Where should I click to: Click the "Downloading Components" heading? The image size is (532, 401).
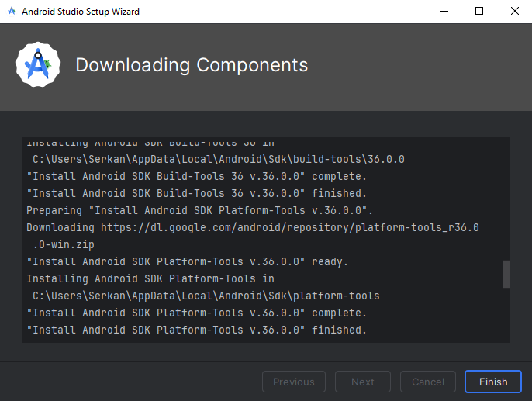pos(192,65)
